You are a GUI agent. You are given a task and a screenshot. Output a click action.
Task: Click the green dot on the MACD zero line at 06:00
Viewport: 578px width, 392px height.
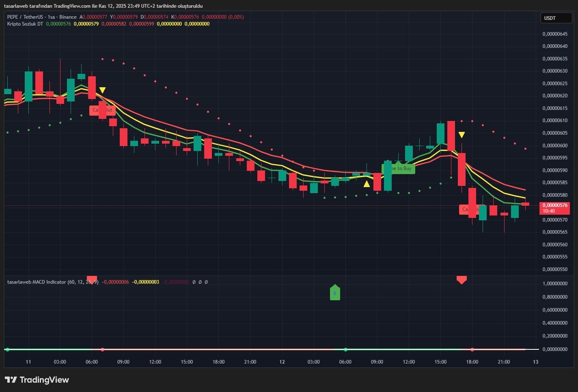[345, 349]
